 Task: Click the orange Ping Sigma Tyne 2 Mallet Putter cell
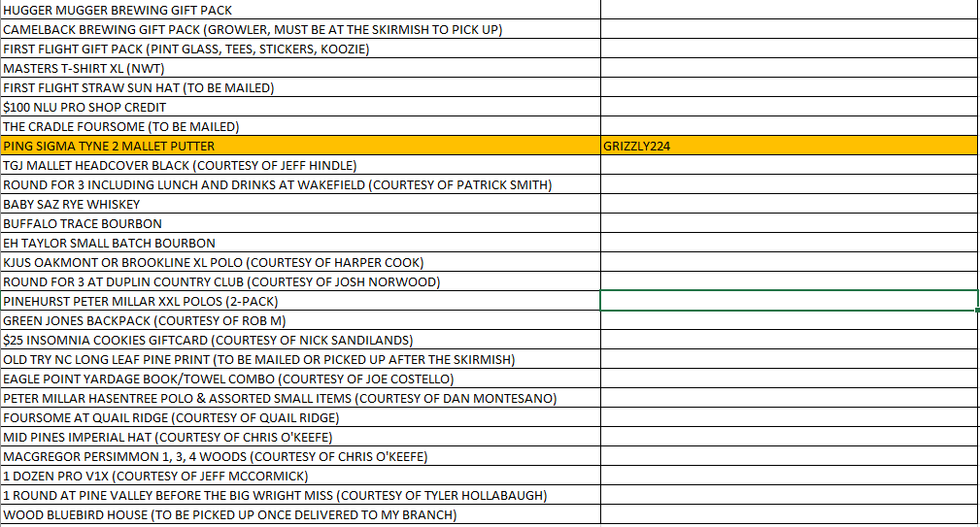tap(301, 146)
